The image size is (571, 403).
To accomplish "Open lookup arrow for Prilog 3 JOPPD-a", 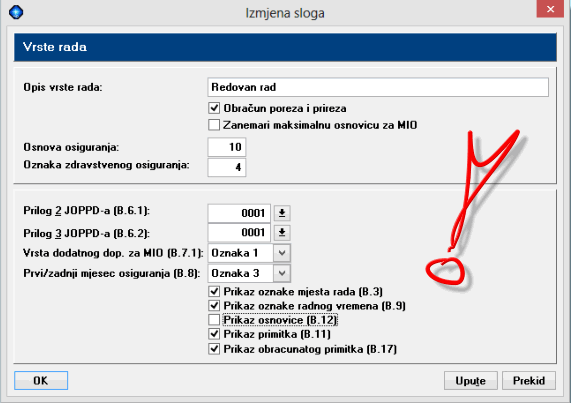I will [282, 232].
